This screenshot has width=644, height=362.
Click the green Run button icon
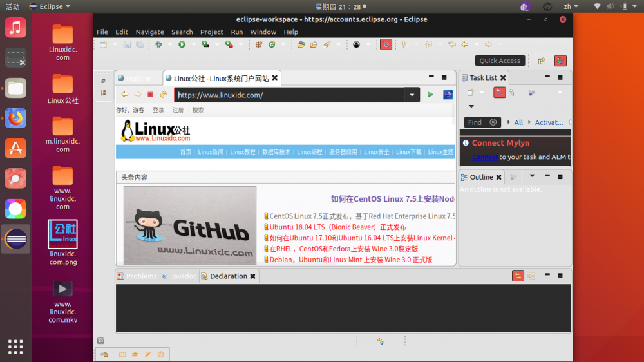tap(182, 44)
